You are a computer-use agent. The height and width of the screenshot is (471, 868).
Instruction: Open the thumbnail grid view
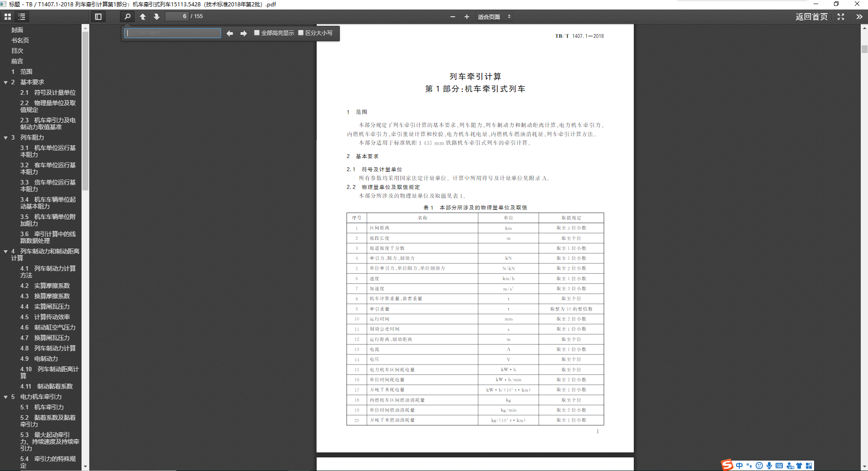tap(8, 17)
